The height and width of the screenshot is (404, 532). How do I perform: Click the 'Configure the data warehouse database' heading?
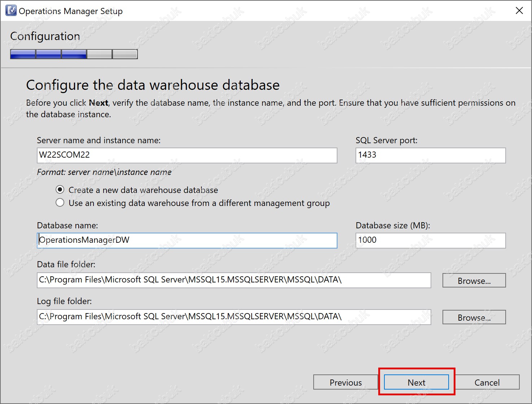pyautogui.click(x=153, y=85)
